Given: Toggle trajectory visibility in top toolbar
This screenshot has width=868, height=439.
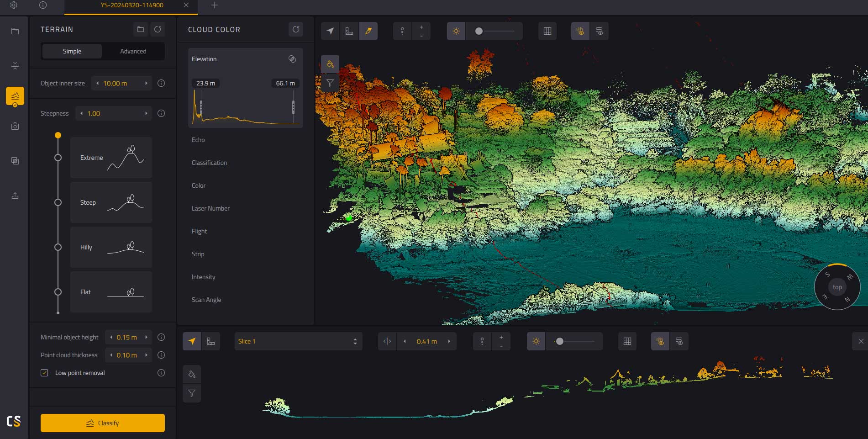Looking at the screenshot, I should (600, 31).
